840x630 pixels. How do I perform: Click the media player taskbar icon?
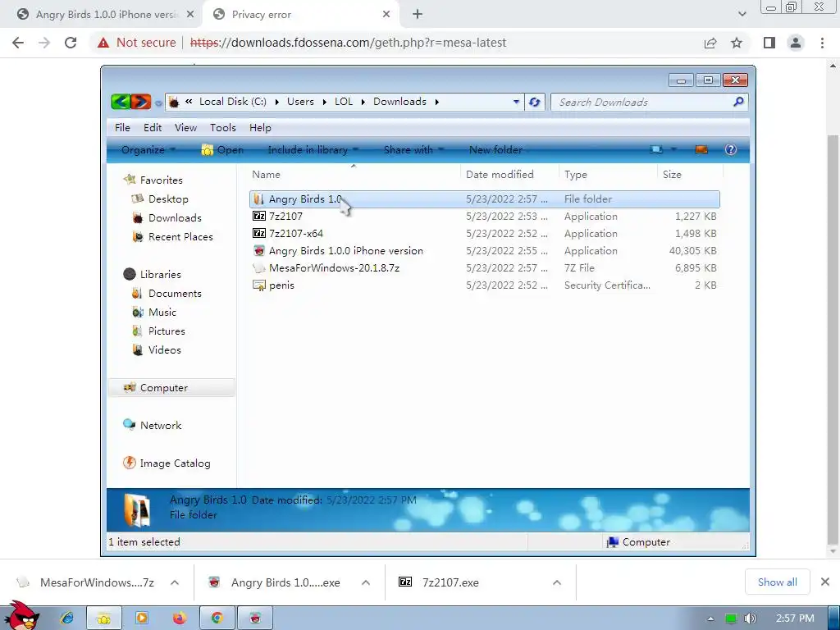(x=142, y=619)
